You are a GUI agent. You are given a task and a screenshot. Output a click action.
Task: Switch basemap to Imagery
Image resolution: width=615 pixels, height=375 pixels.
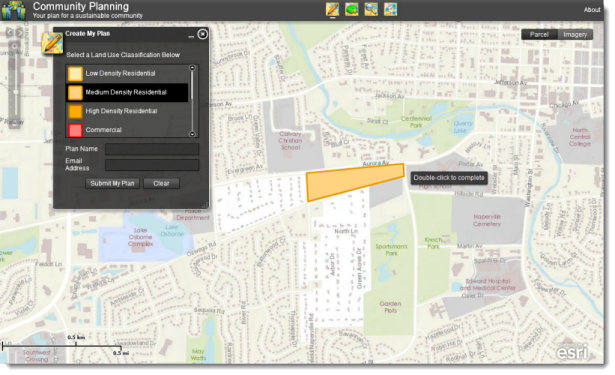pyautogui.click(x=575, y=35)
